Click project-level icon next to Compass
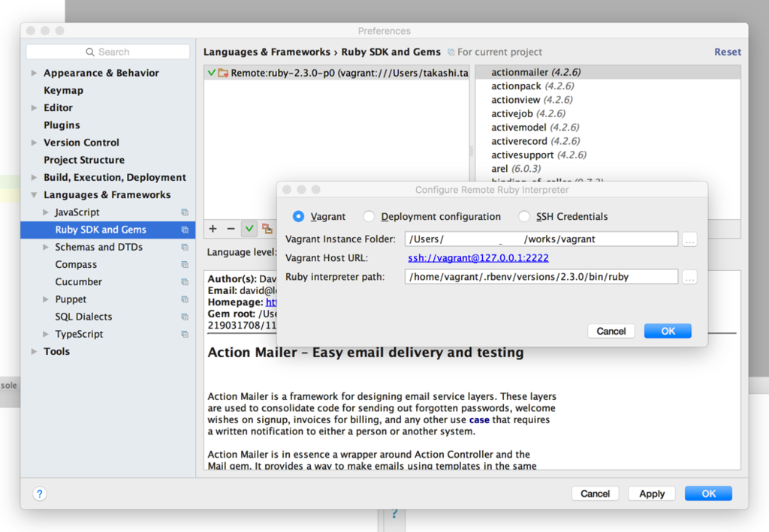The height and width of the screenshot is (532, 769). pos(185,265)
